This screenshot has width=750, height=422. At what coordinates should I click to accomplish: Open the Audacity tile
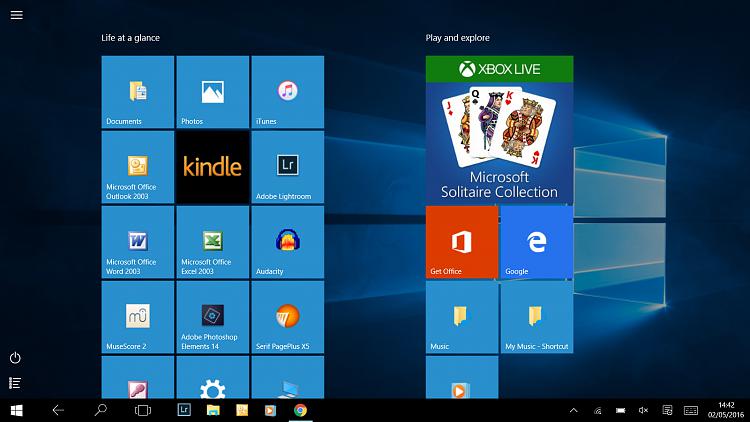tap(287, 242)
